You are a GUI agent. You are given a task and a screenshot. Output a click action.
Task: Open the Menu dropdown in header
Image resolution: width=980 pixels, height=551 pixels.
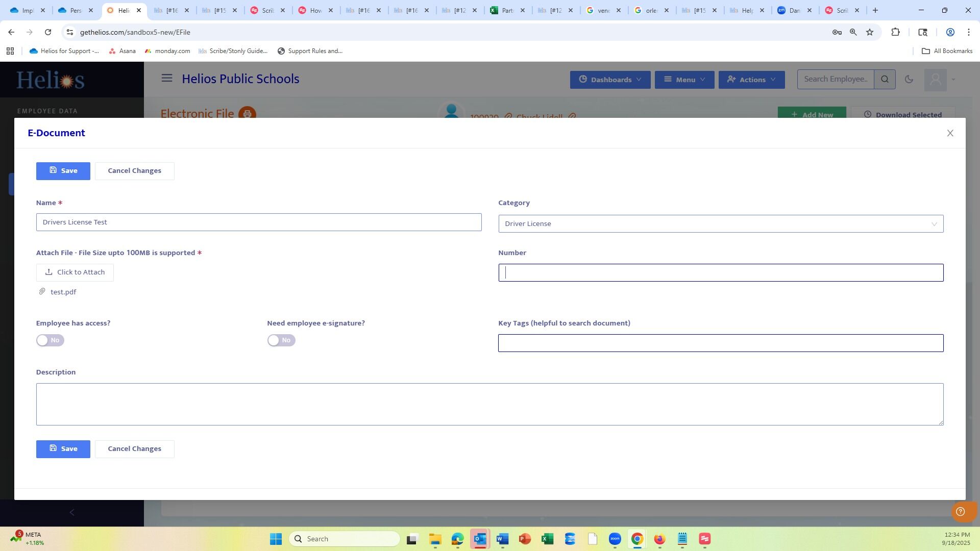684,80
